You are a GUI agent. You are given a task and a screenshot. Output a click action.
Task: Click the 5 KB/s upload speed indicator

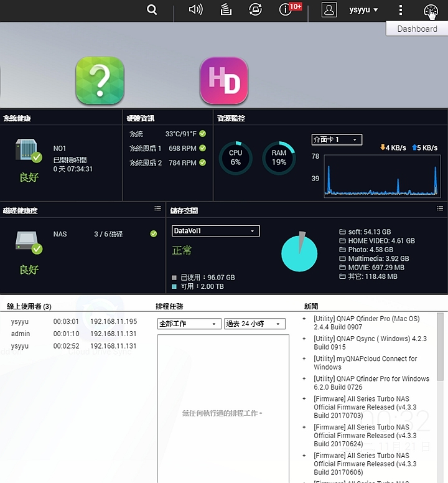pyautogui.click(x=424, y=148)
